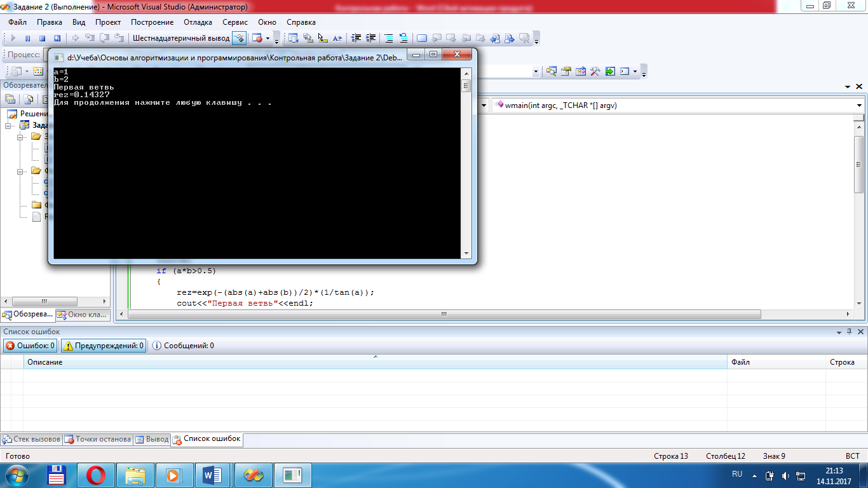Sort errors by the Описание column header
868x488 pixels.
click(44, 362)
